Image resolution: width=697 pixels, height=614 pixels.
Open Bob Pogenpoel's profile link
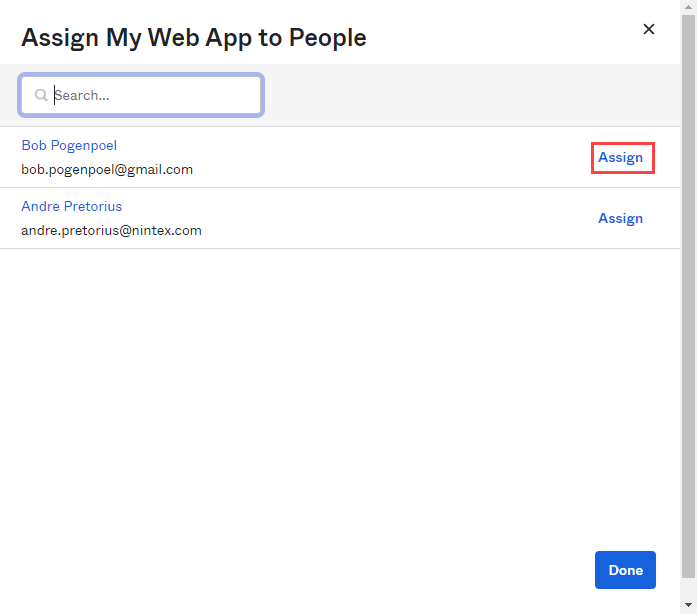[69, 146]
